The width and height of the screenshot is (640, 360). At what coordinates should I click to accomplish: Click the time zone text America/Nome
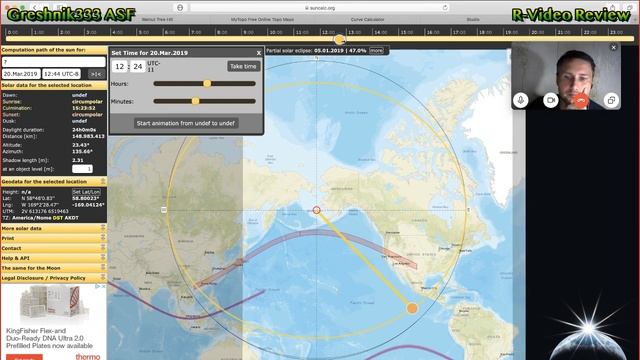(32, 218)
